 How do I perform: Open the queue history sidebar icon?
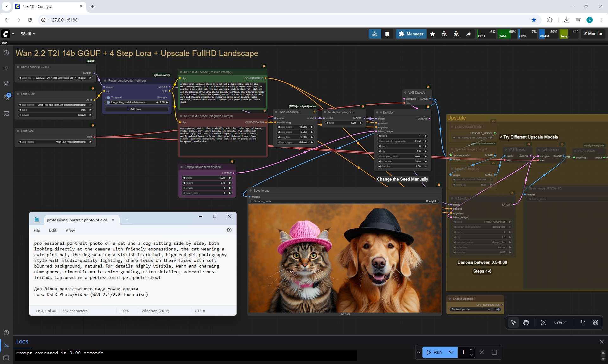point(6,53)
